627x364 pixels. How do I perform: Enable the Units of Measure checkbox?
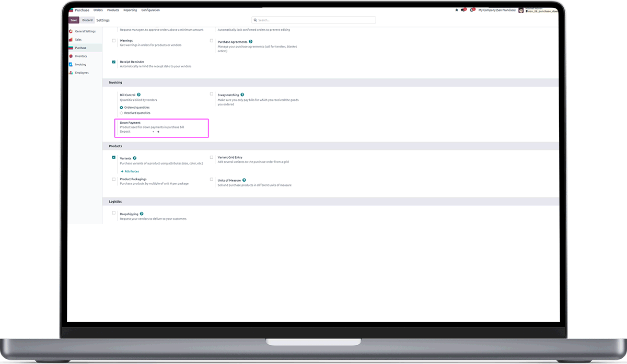pyautogui.click(x=212, y=179)
